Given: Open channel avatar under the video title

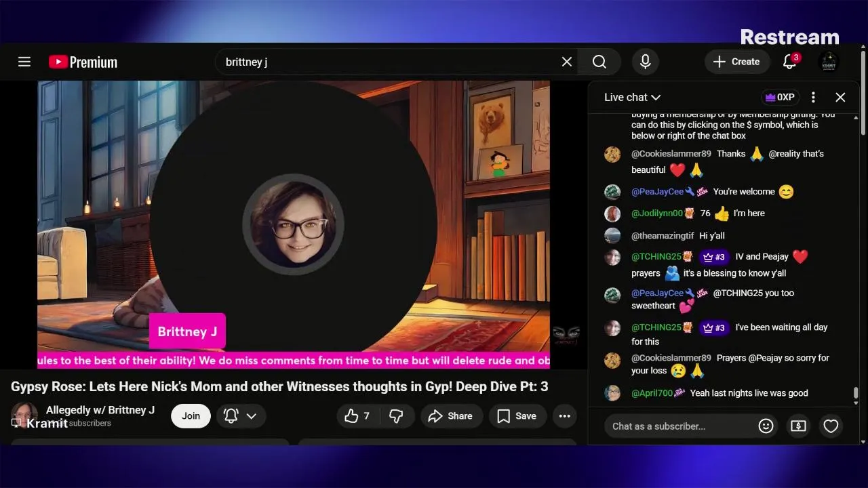Looking at the screenshot, I should 24,415.
